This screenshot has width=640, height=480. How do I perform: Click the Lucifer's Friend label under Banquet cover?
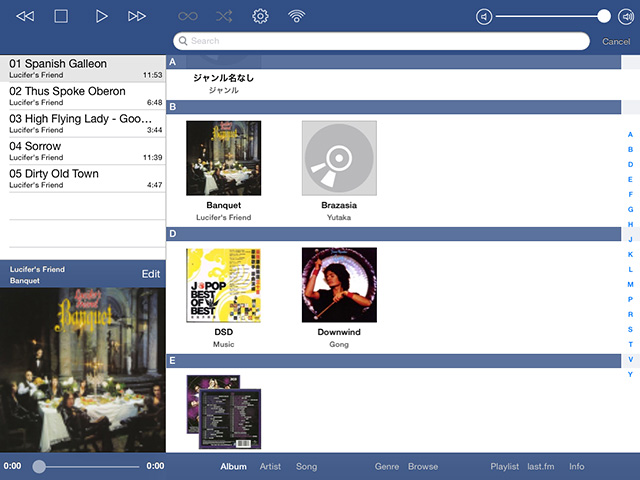pyautogui.click(x=224, y=217)
